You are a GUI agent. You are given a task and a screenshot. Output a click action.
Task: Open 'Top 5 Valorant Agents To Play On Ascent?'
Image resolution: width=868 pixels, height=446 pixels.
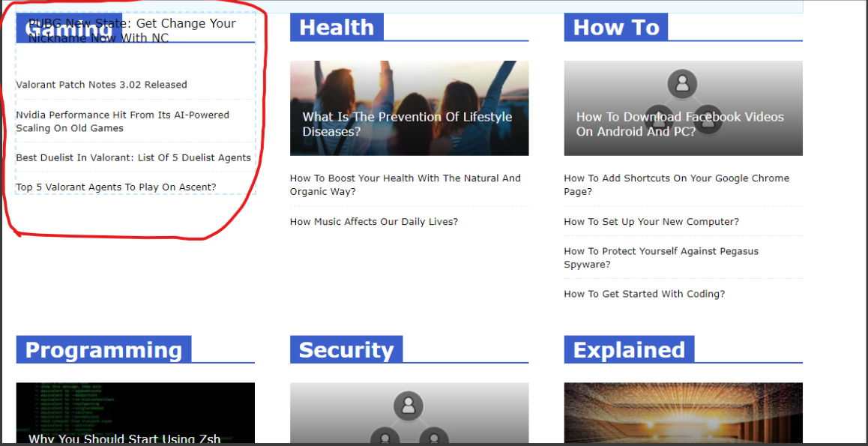116,187
